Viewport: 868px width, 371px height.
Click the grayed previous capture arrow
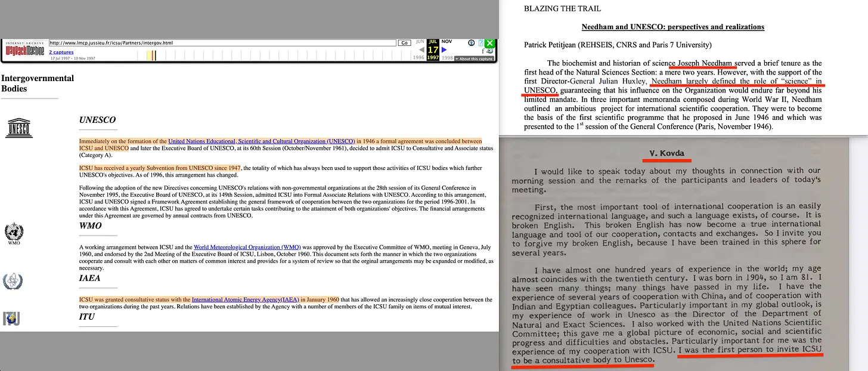[422, 50]
